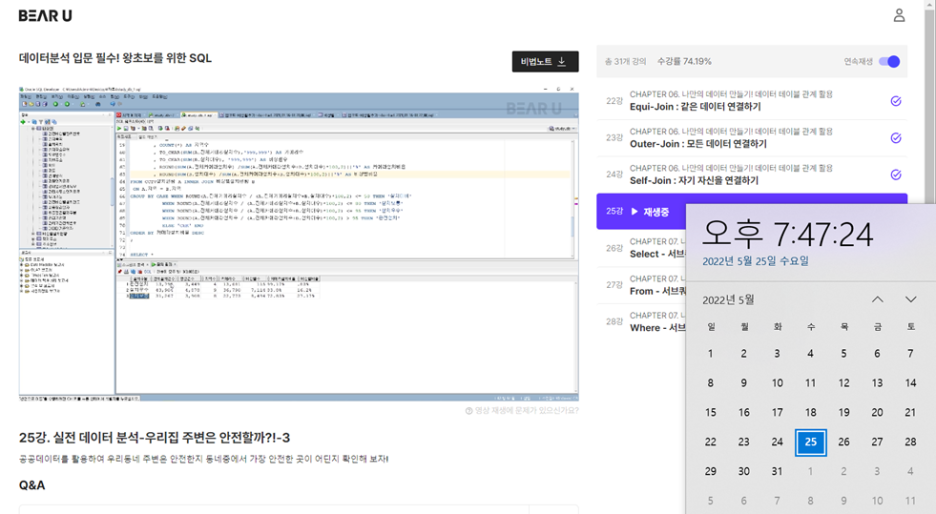Open lecture 23 Outer-Join : 모든 데이터 연결하기
Screen dimensions: 936x514
[x=752, y=138]
